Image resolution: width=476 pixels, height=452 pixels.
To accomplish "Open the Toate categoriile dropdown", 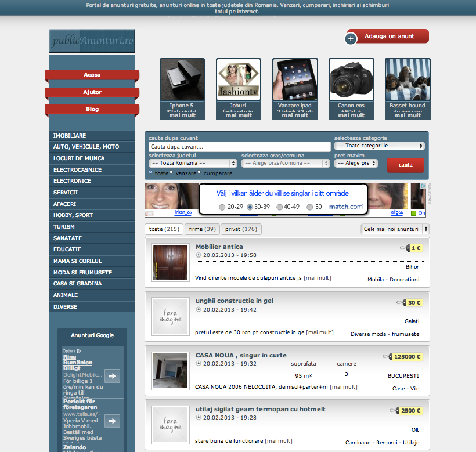I will (x=380, y=146).
